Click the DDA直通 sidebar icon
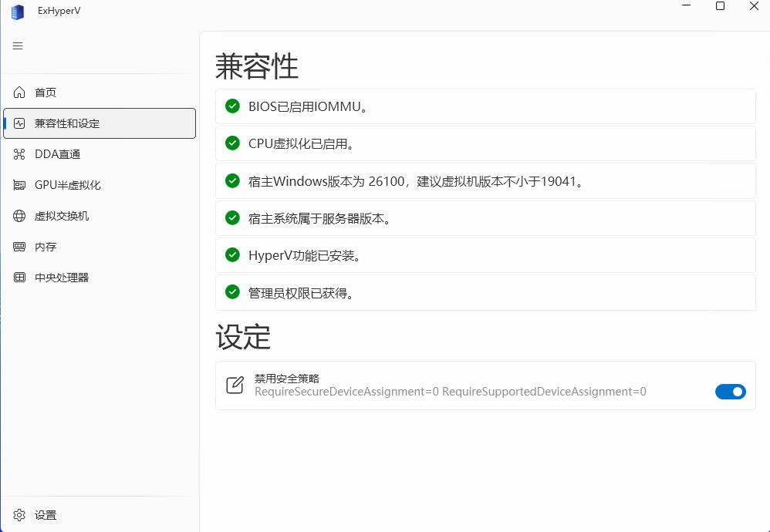Image resolution: width=770 pixels, height=532 pixels. tap(20, 154)
